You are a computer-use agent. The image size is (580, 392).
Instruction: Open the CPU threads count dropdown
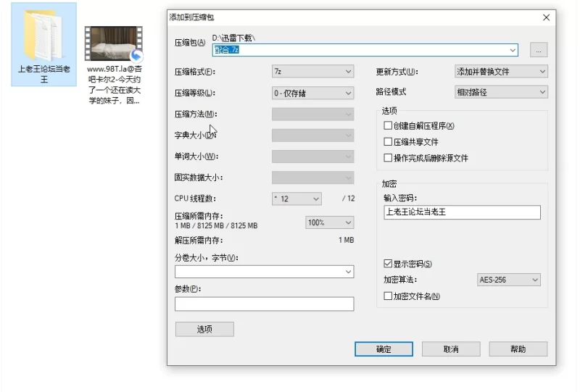point(296,199)
